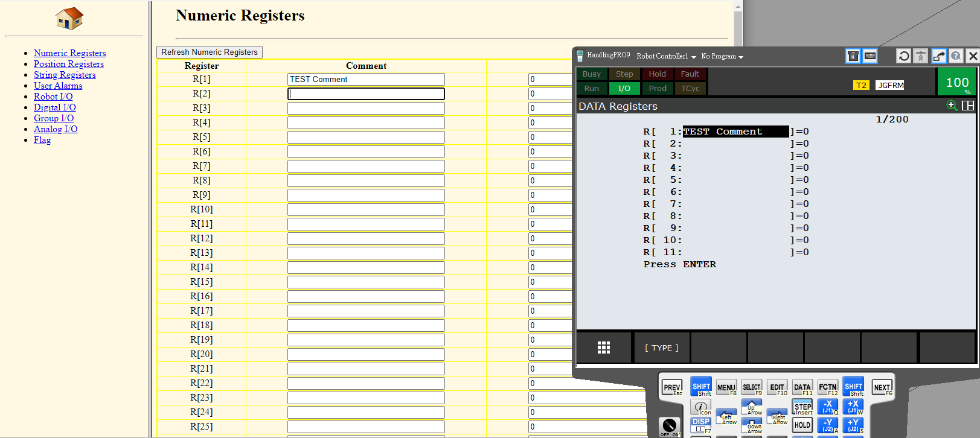Image resolution: width=980 pixels, height=438 pixels.
Task: Click the teach pendant key sheet icon
Action: [x=853, y=56]
